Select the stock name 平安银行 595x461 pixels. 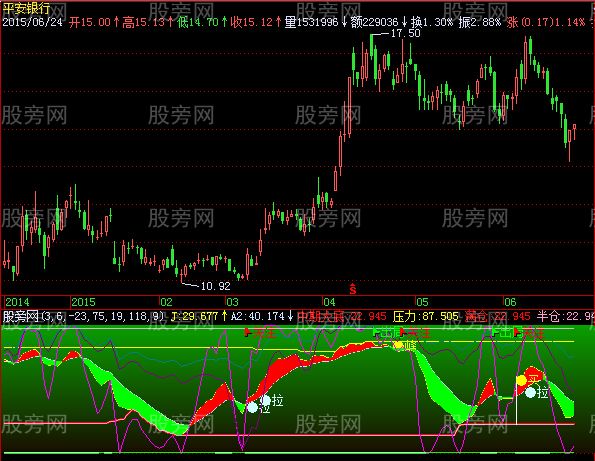pos(27,8)
